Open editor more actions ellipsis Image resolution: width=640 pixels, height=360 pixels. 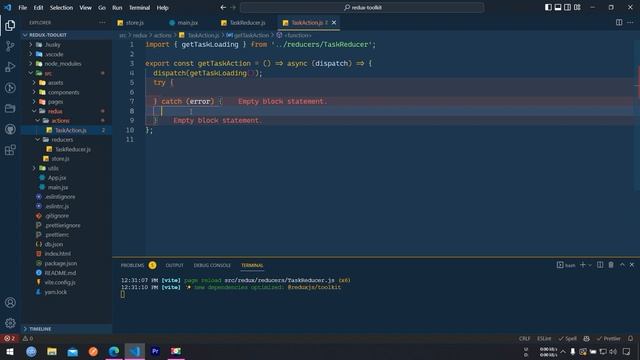tap(630, 22)
